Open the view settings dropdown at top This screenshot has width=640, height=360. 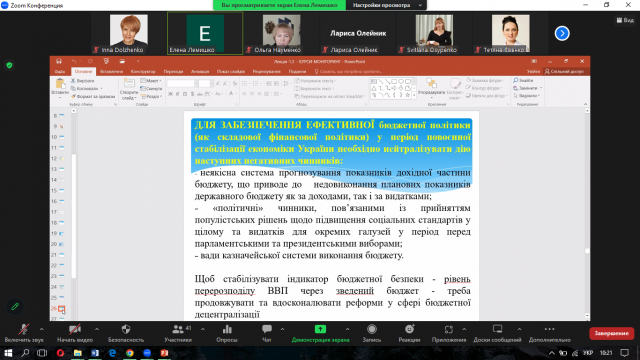click(x=386, y=5)
